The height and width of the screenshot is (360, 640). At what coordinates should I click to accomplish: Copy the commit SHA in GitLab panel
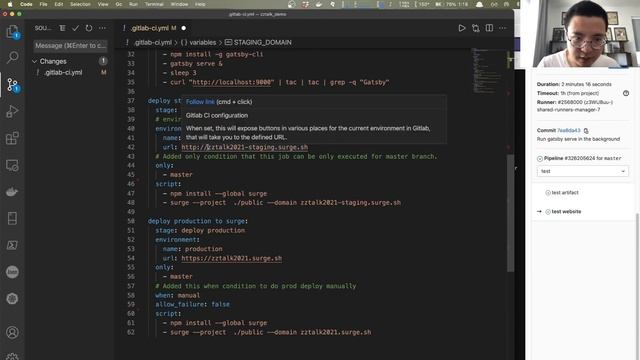[x=586, y=131]
